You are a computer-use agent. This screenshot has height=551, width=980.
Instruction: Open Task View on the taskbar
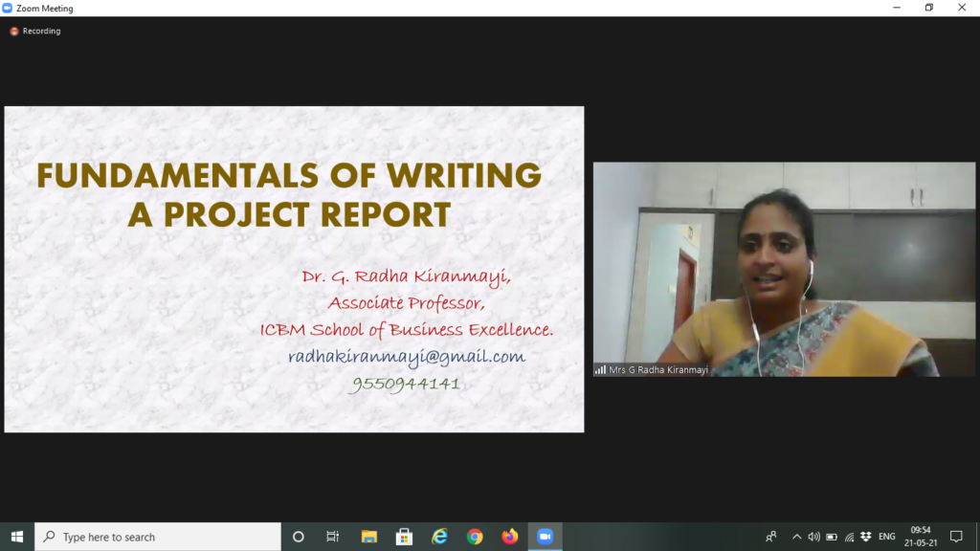pos(332,537)
